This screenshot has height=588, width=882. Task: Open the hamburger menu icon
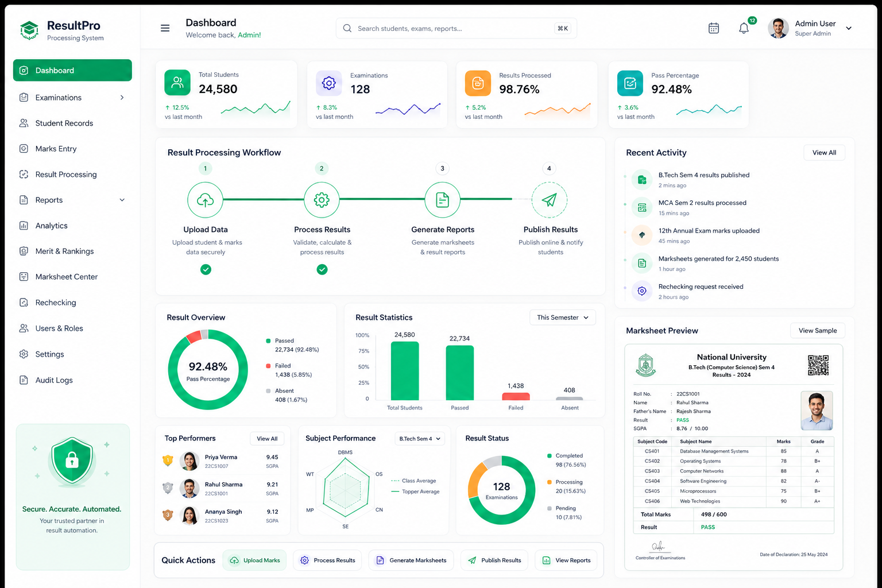pos(165,28)
